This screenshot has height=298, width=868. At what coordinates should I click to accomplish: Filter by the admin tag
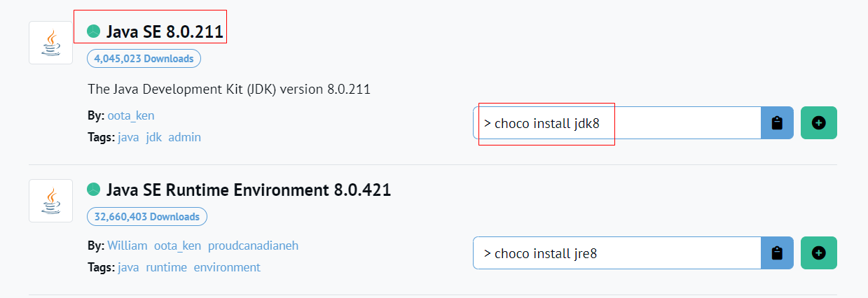click(x=184, y=137)
